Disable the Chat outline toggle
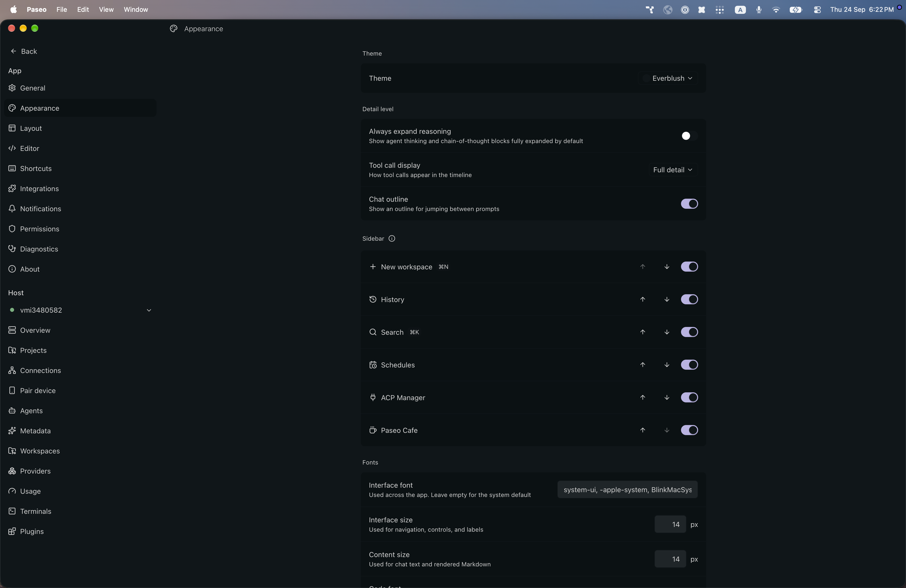This screenshot has width=906, height=588. pyautogui.click(x=689, y=204)
